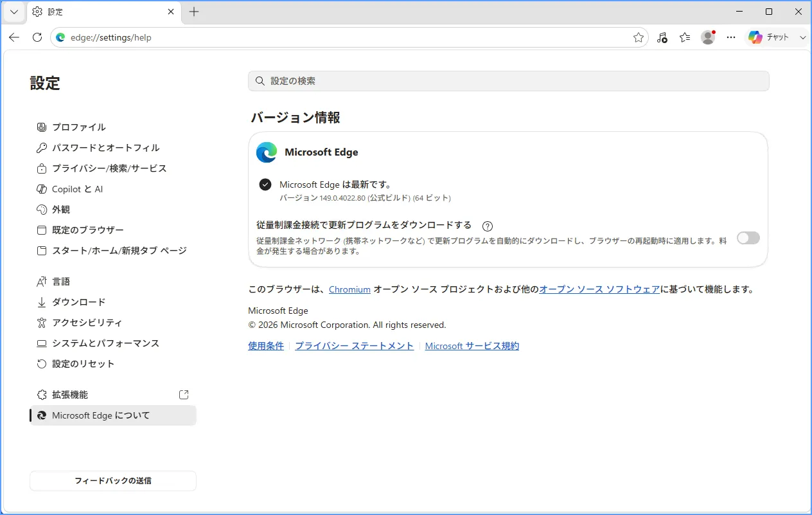This screenshot has width=812, height=515.
Task: Close the 設定 tab
Action: tap(171, 12)
